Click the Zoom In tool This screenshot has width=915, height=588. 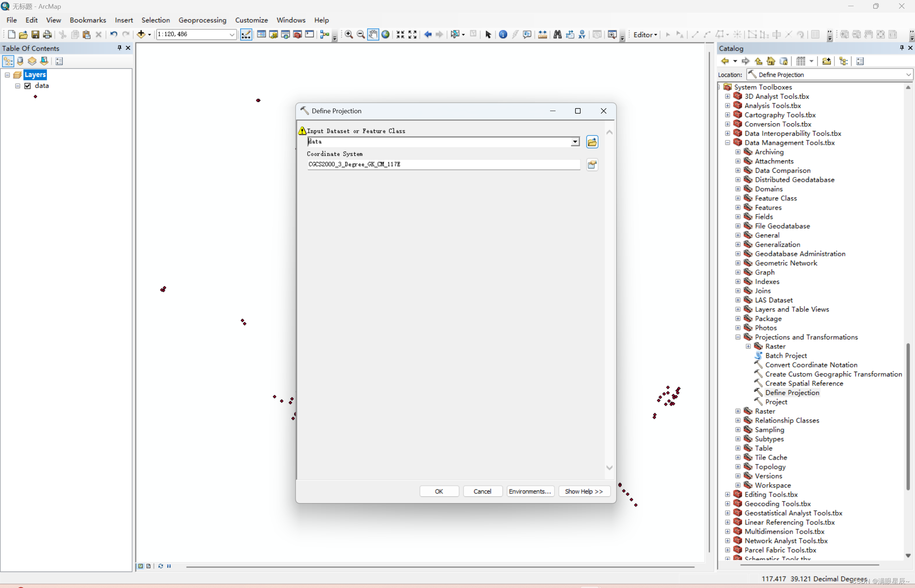click(x=349, y=34)
